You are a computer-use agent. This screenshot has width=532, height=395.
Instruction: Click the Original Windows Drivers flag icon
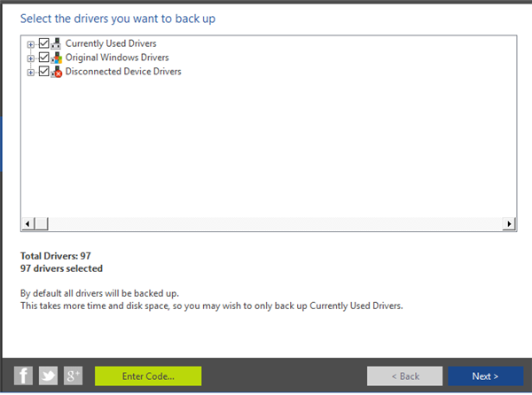(x=57, y=58)
